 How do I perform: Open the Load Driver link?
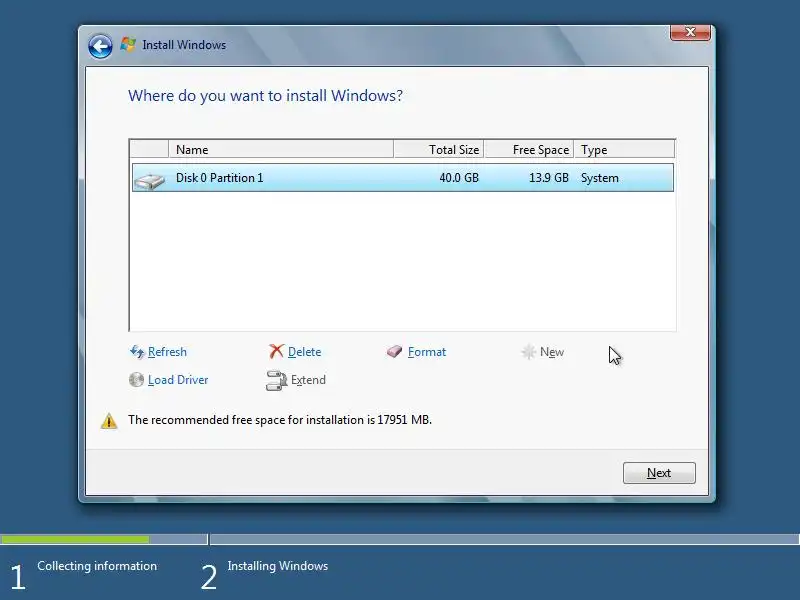(178, 380)
